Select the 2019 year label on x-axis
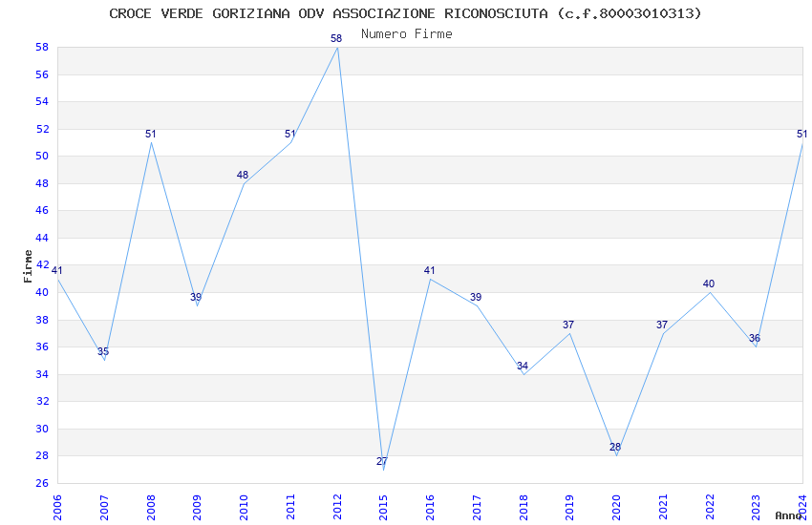Viewport: 812px width, 525px height. [x=569, y=507]
